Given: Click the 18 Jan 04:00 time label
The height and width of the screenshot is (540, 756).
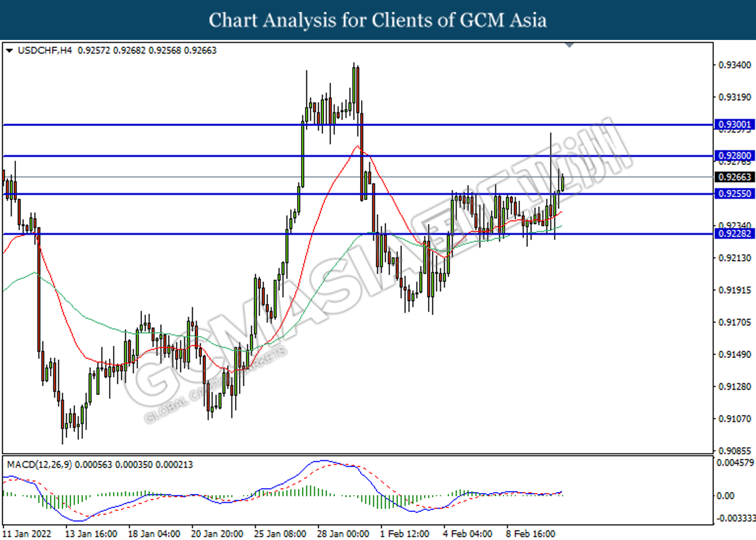Looking at the screenshot, I should coord(154,533).
